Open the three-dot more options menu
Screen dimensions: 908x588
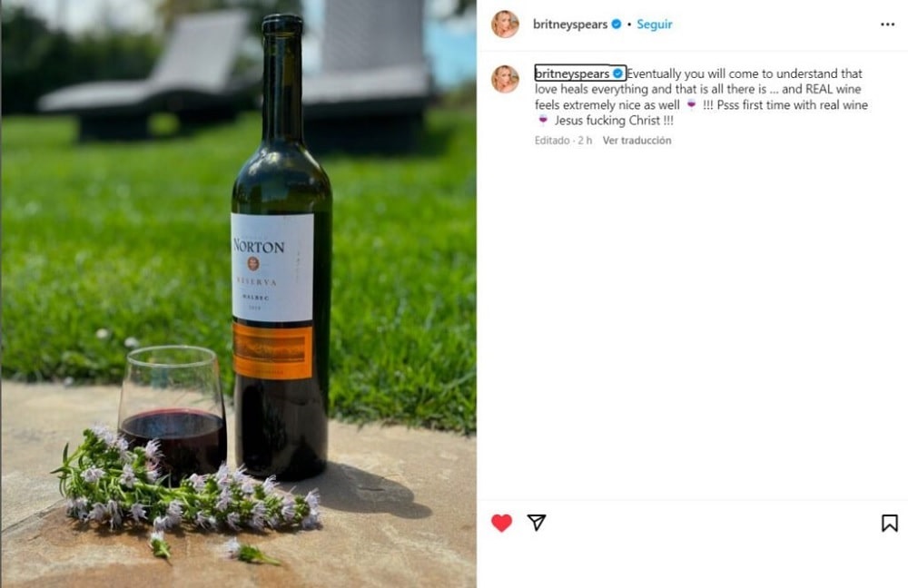(x=887, y=24)
